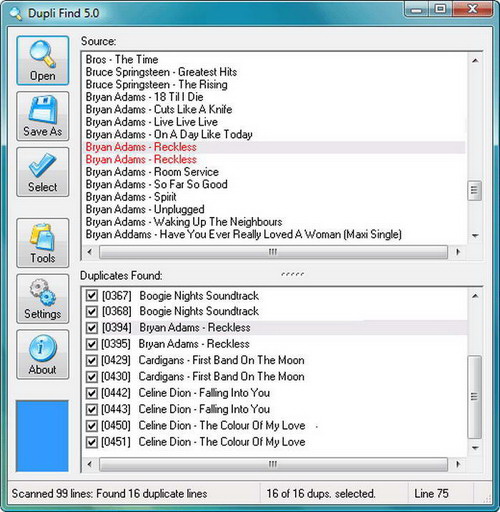Image resolution: width=500 pixels, height=512 pixels.
Task: Click the Dupli Find magnifier title icon
Action: pyautogui.click(x=16, y=14)
